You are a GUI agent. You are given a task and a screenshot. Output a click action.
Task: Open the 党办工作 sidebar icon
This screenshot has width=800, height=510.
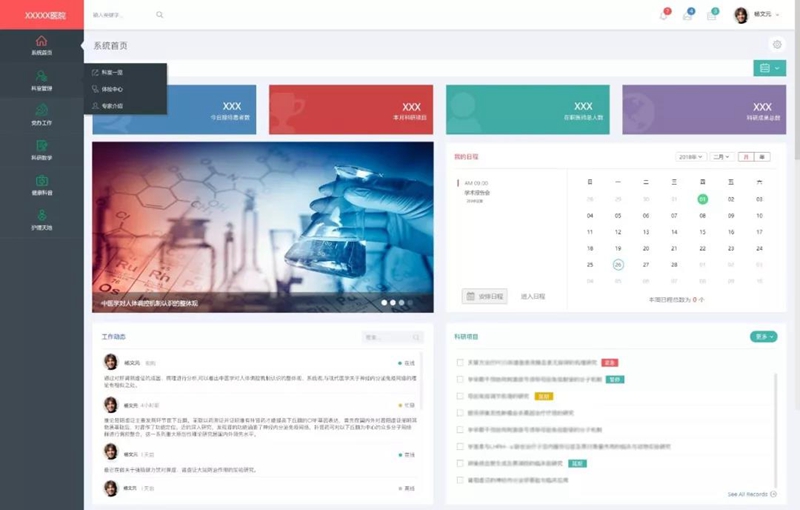point(41,110)
